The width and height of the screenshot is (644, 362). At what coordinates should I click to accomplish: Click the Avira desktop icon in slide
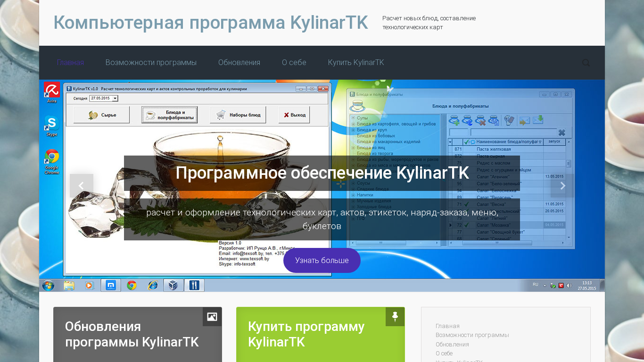click(x=52, y=92)
